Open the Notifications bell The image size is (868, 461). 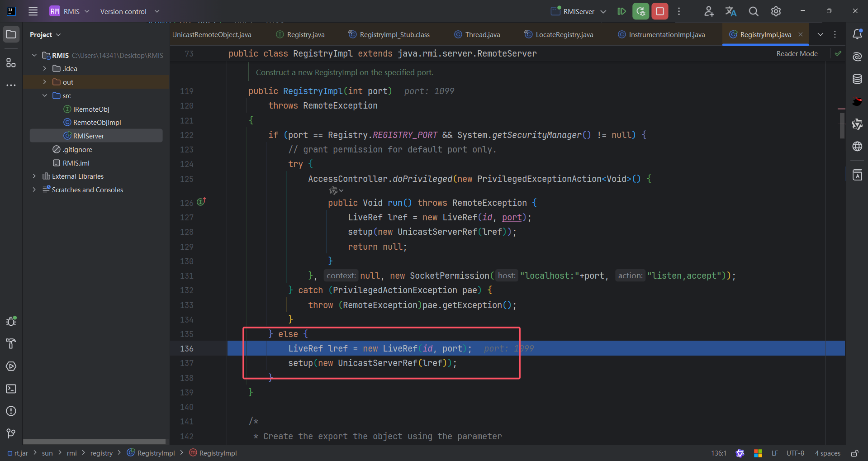click(857, 34)
